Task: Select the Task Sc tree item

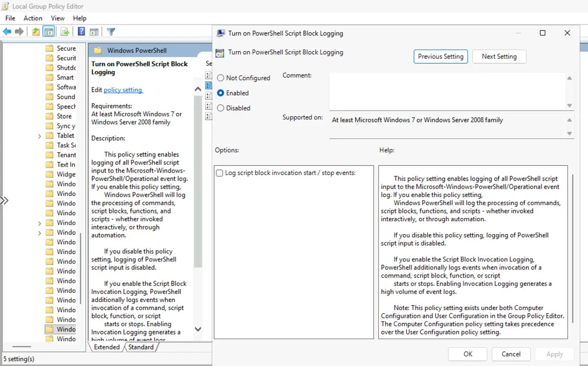Action: (66, 145)
